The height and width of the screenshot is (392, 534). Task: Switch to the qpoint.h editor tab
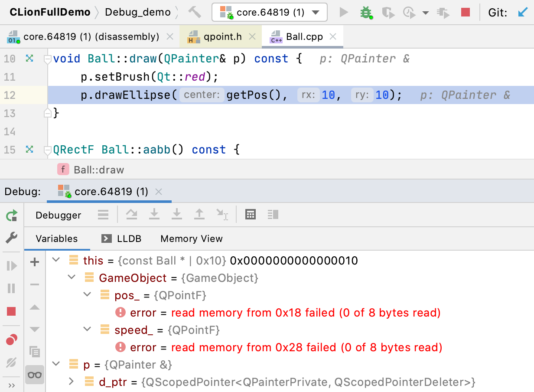(x=222, y=37)
